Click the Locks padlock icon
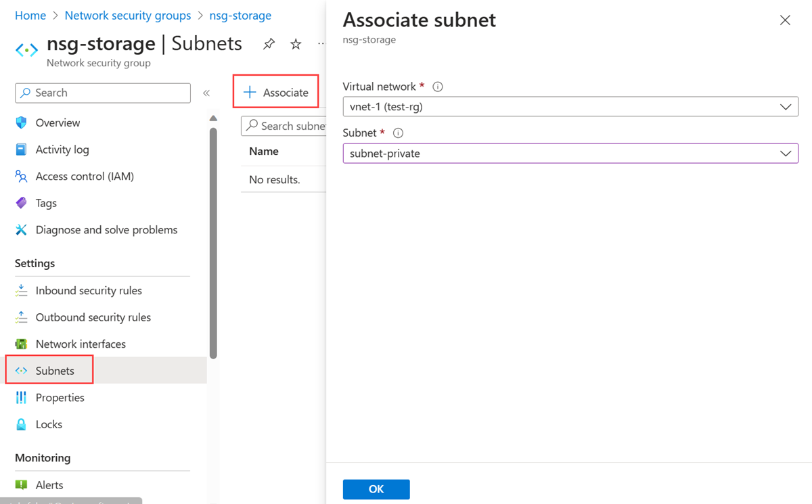 pyautogui.click(x=21, y=424)
